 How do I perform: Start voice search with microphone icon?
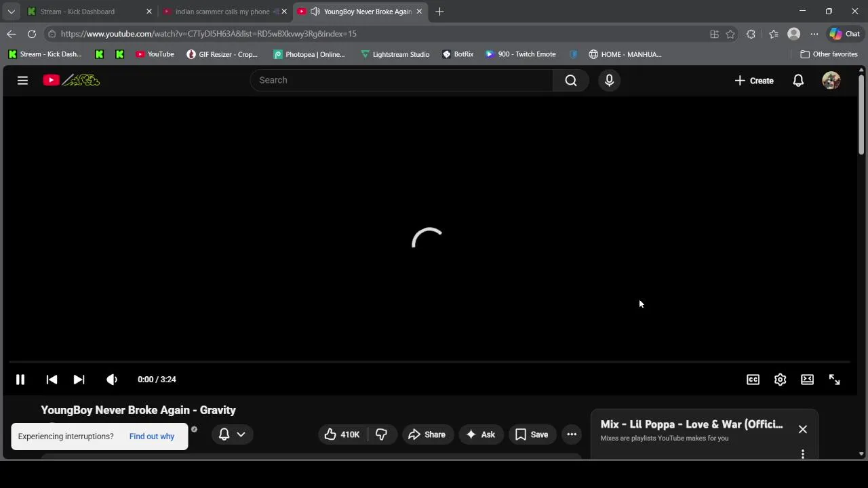pyautogui.click(x=609, y=81)
